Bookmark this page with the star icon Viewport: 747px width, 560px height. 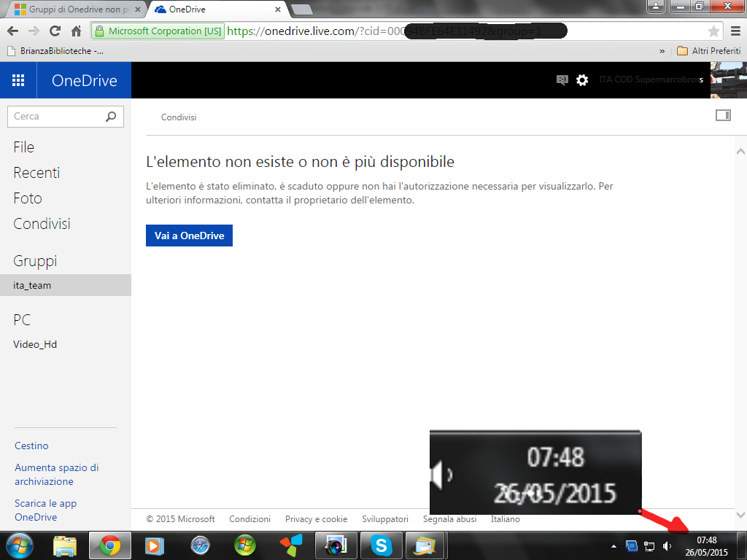coord(713,31)
